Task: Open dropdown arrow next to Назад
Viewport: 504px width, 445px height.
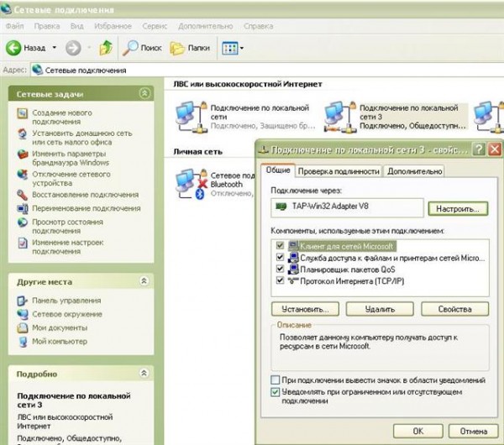Action: (55, 48)
